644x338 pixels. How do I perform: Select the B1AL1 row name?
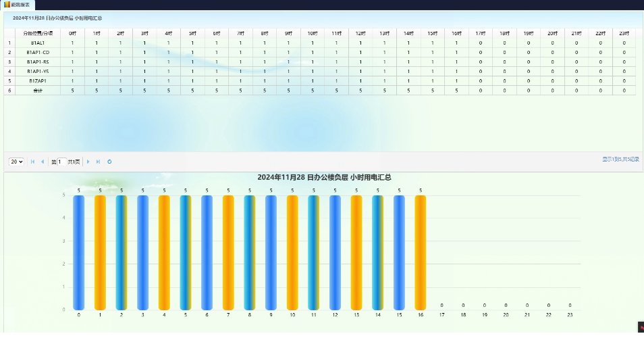(x=38, y=43)
